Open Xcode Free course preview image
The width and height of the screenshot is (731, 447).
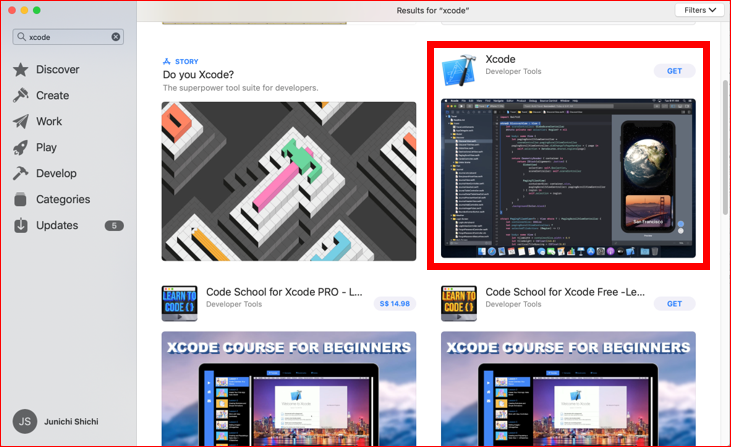coord(568,389)
